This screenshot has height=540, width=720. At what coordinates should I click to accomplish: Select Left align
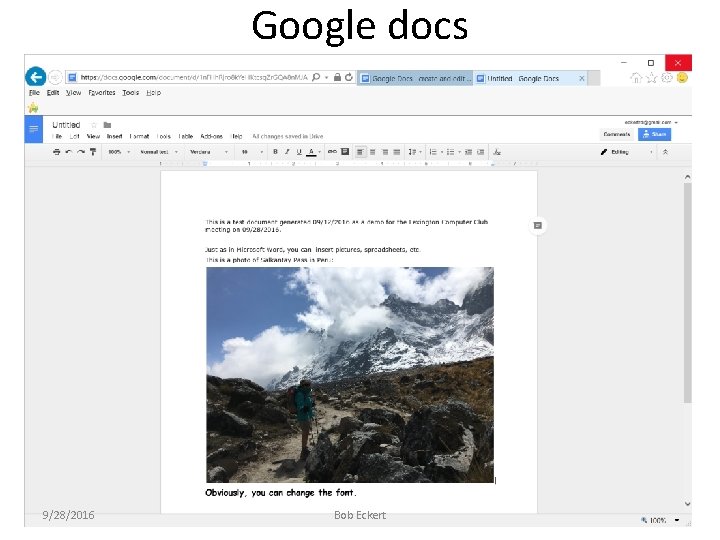(x=360, y=152)
